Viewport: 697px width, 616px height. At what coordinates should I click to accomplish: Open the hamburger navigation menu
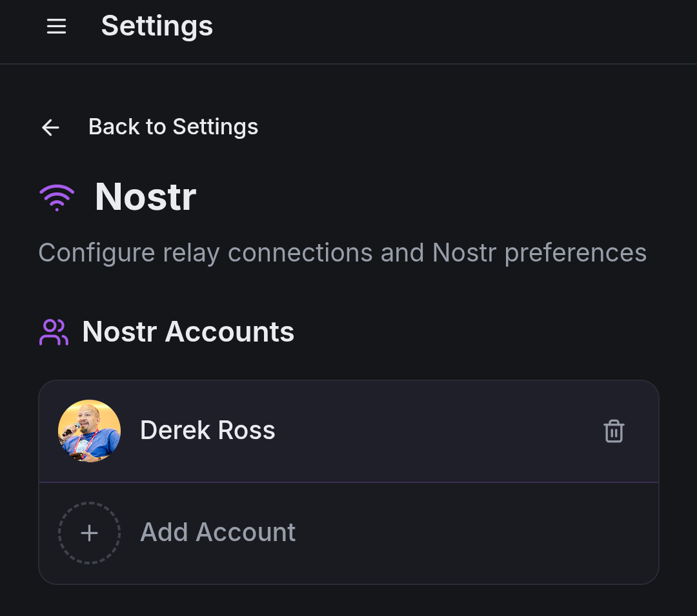(x=56, y=26)
